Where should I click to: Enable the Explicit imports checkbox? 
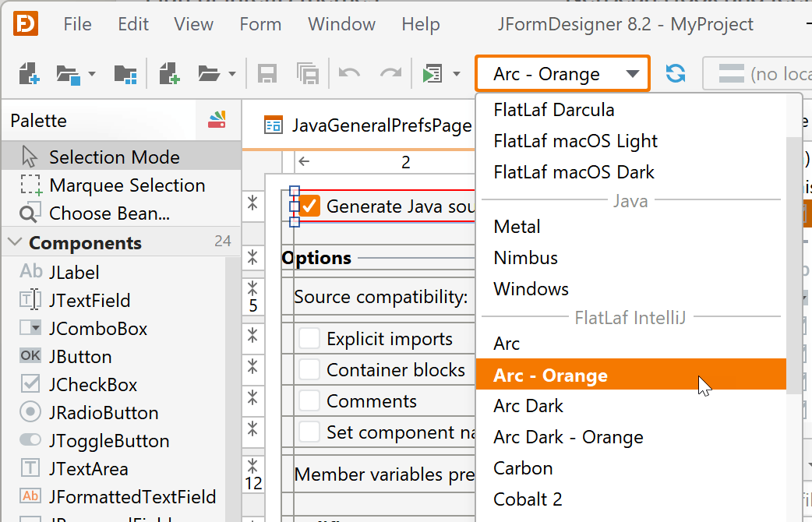tap(309, 339)
